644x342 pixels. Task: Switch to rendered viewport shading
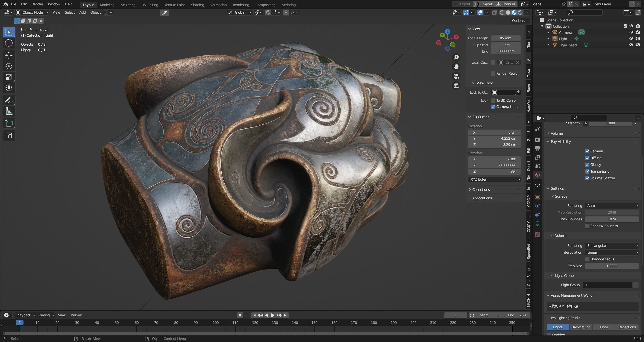click(x=520, y=12)
